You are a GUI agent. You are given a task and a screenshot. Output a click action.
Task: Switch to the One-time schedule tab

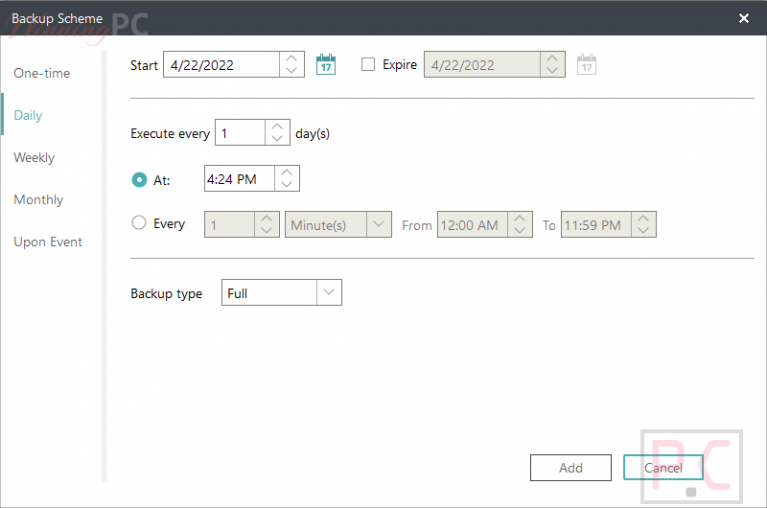tap(42, 73)
